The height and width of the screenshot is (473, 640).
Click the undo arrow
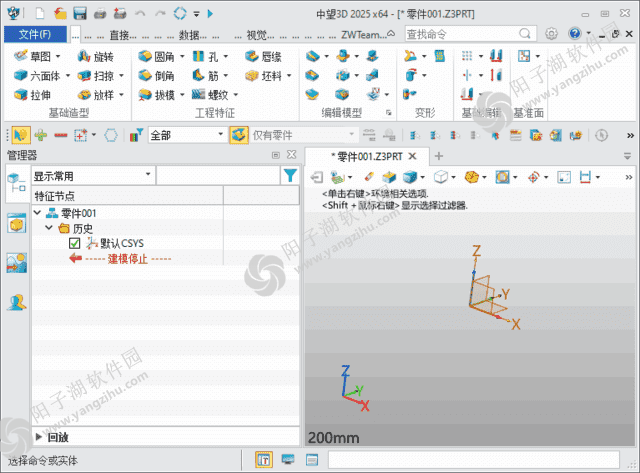[x=140, y=13]
